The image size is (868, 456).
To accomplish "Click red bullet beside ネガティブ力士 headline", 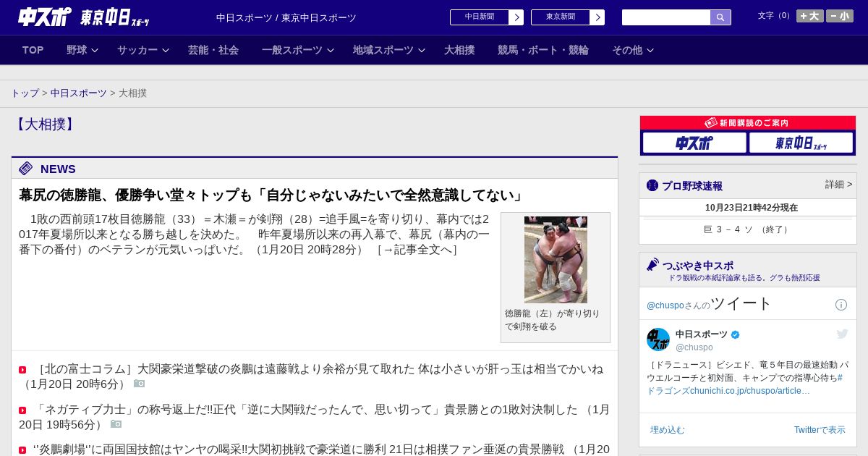I will [x=22, y=410].
